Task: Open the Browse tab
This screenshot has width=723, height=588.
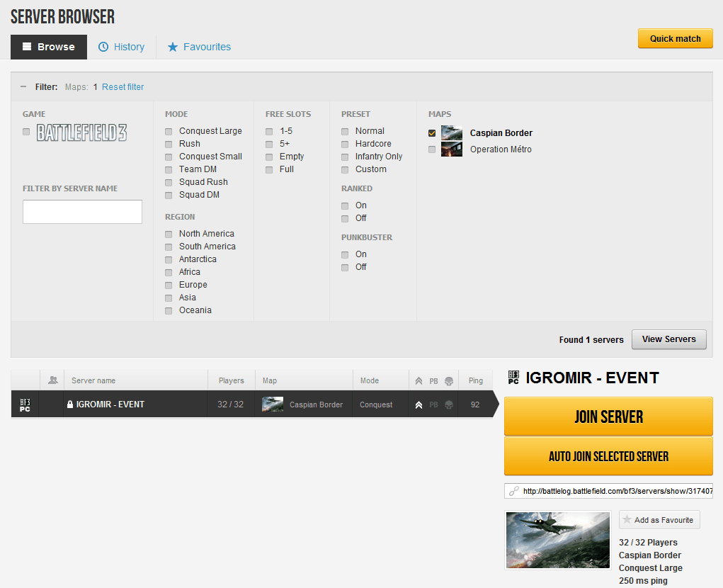Action: click(49, 47)
